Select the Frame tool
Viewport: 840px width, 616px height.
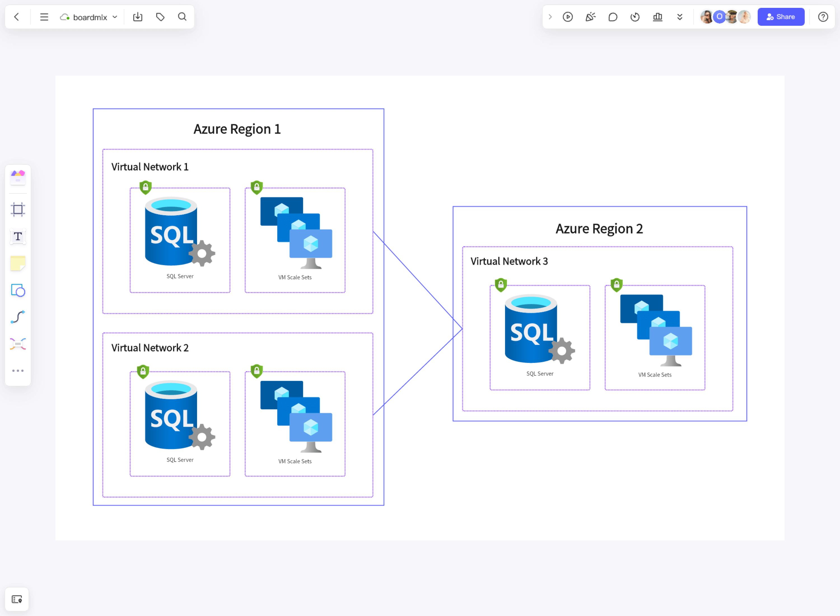(18, 209)
